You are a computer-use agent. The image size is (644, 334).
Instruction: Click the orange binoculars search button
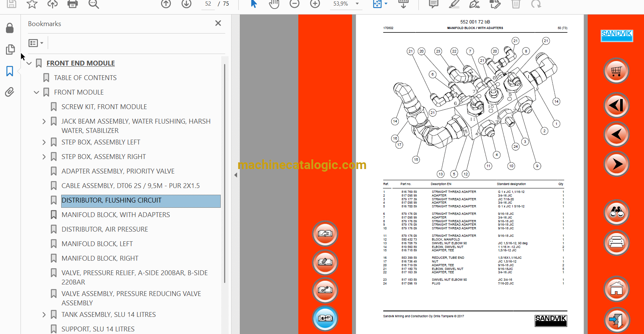(616, 213)
